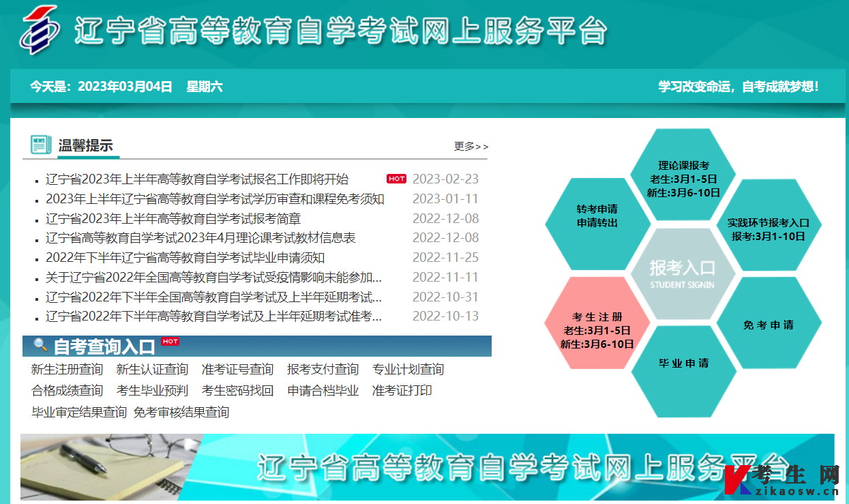Open the 2023年4月理论课考试教材信息表 notice
Viewport: 849px width, 504px height.
pyautogui.click(x=200, y=238)
